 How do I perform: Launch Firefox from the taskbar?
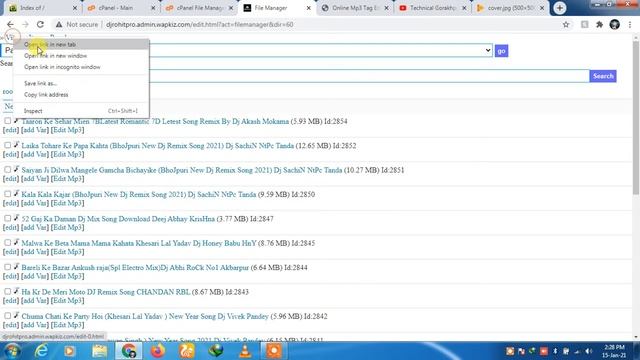point(158,351)
